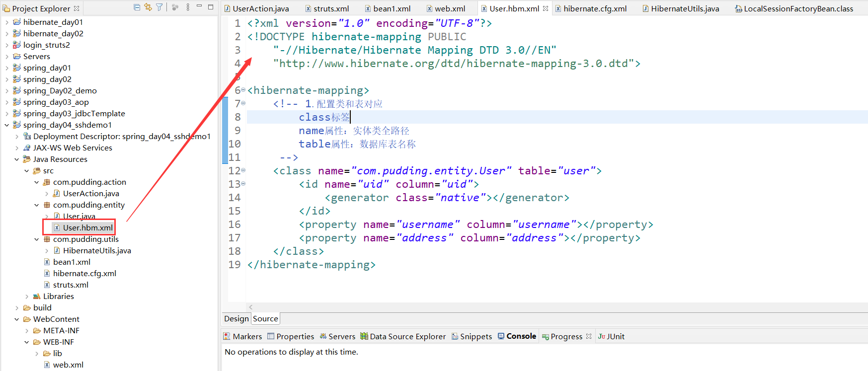Select login_struts2 project icon
The width and height of the screenshot is (868, 371).
(17, 45)
